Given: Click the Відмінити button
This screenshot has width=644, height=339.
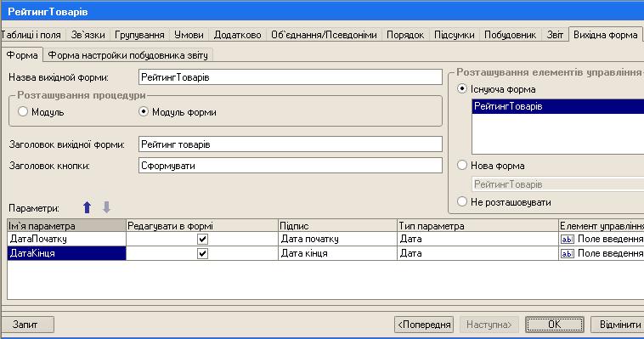Looking at the screenshot, I should pos(618,325).
